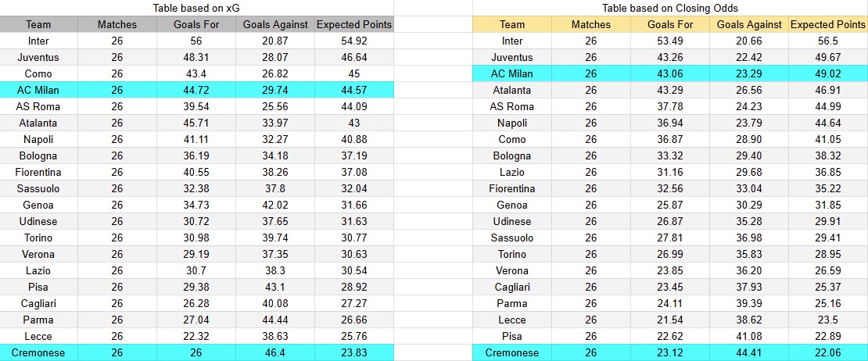Select the Expected Points header in the xG table
Screen dimensions: 868x361
[354, 24]
